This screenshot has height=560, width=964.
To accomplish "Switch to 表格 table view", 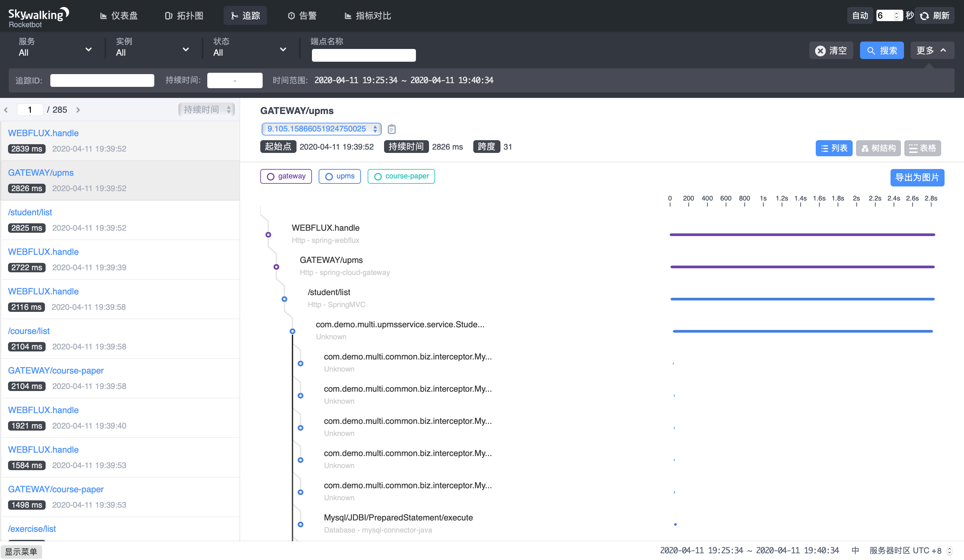I will [x=922, y=148].
